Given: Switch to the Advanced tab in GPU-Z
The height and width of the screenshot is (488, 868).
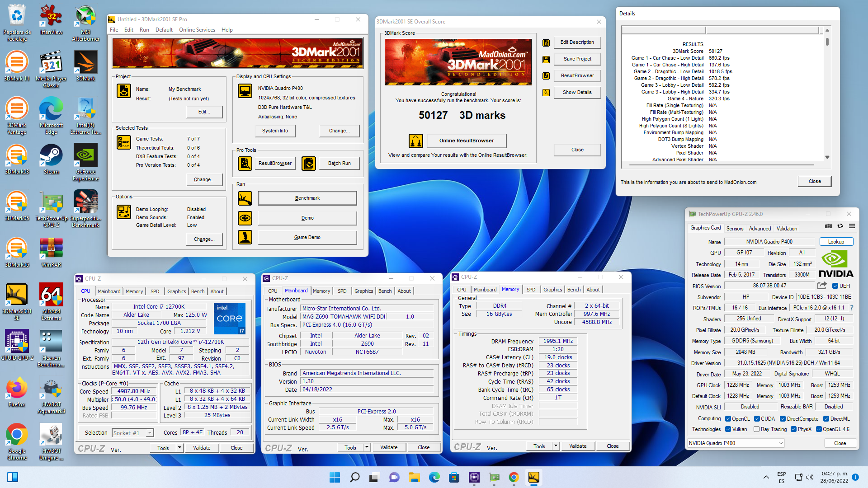Looking at the screenshot, I should [760, 229].
